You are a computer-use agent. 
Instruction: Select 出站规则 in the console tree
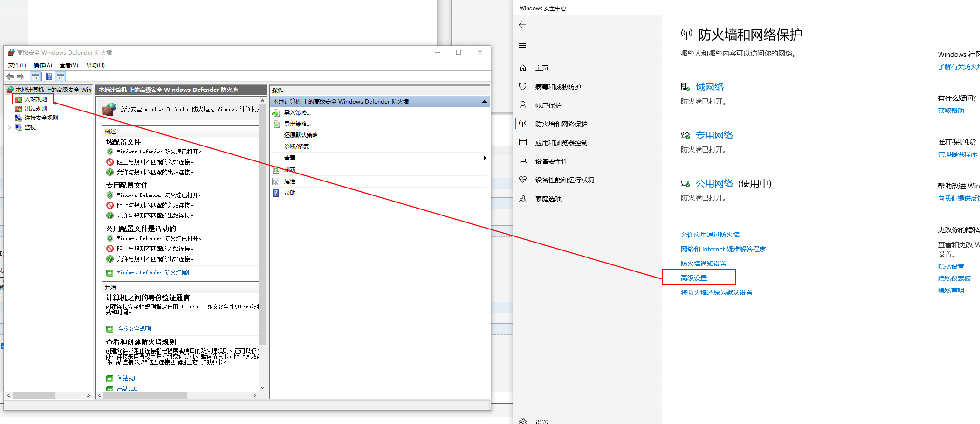pyautogui.click(x=35, y=109)
